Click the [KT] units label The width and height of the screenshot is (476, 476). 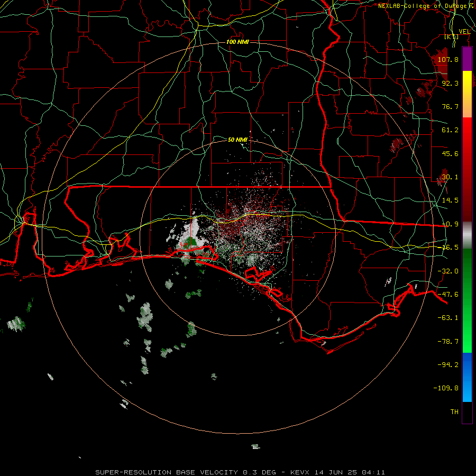pyautogui.click(x=451, y=36)
